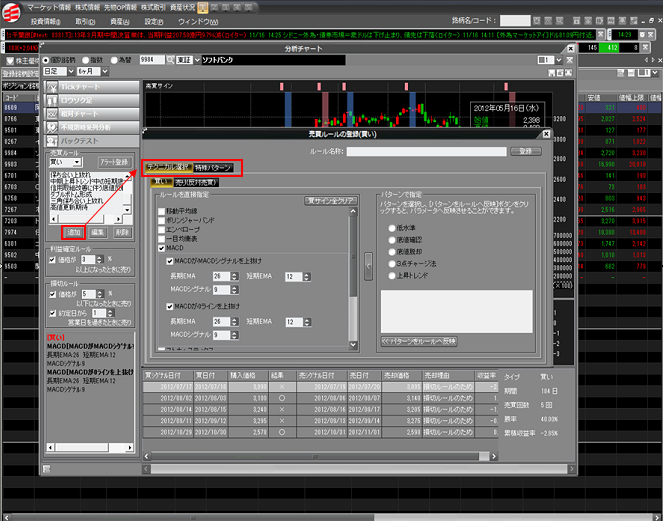Click the 追加 button
The height and width of the screenshot is (521, 663).
[x=74, y=232]
